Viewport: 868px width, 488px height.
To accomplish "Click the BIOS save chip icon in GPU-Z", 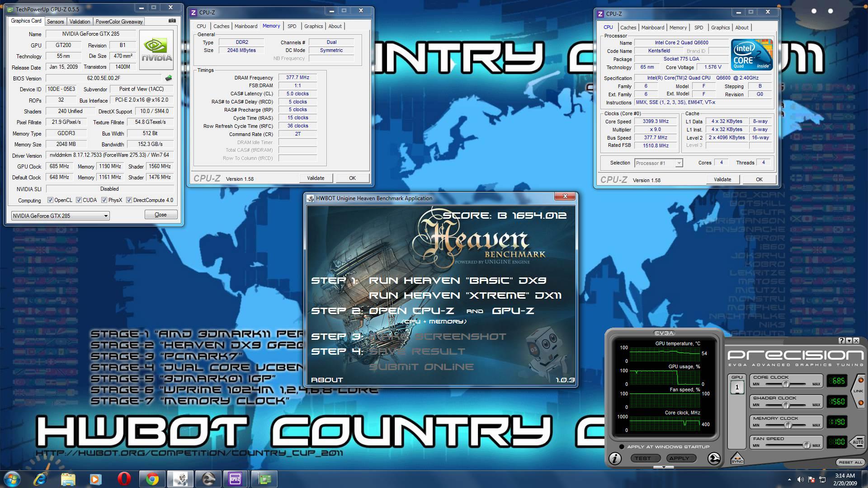I will [x=169, y=78].
